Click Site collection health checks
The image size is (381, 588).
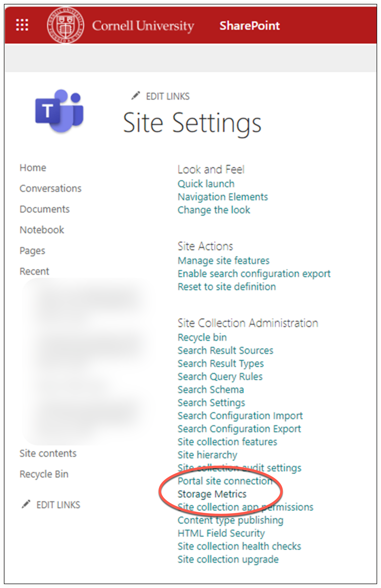pyautogui.click(x=239, y=546)
